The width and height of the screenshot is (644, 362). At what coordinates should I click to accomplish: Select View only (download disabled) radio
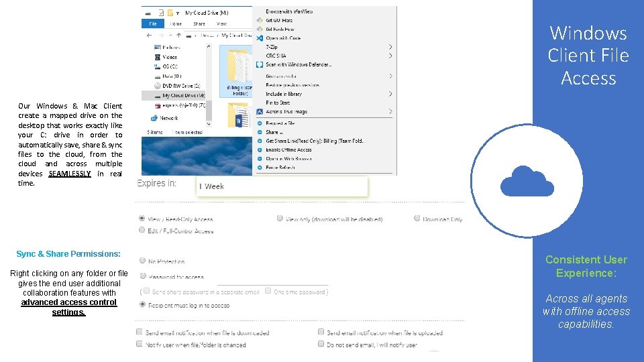pos(280,218)
